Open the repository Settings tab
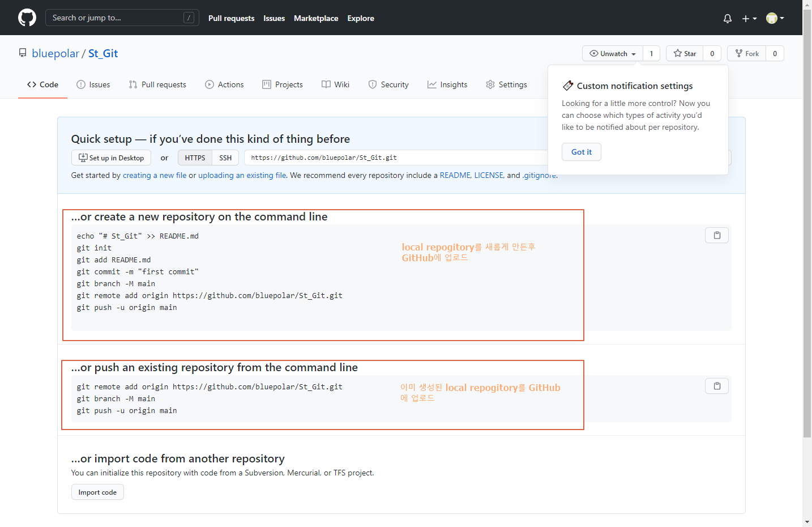Viewport: 812px width, 527px height. click(506, 84)
